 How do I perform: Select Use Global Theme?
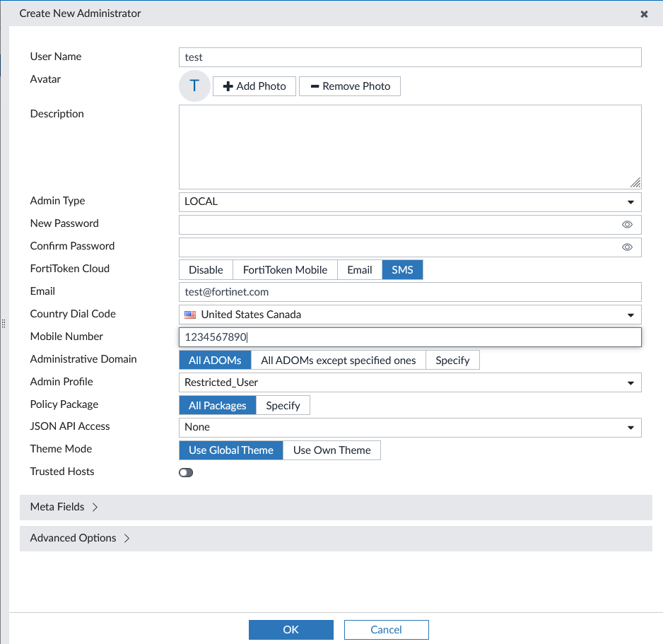point(231,450)
